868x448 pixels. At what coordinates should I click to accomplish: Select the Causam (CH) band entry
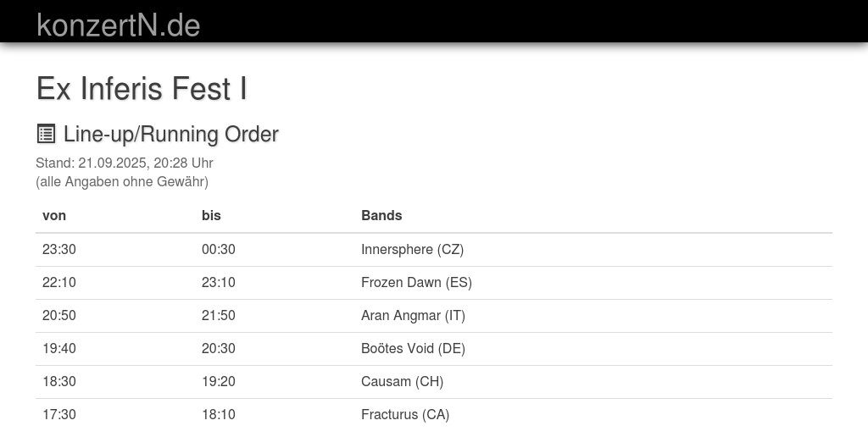tap(402, 381)
